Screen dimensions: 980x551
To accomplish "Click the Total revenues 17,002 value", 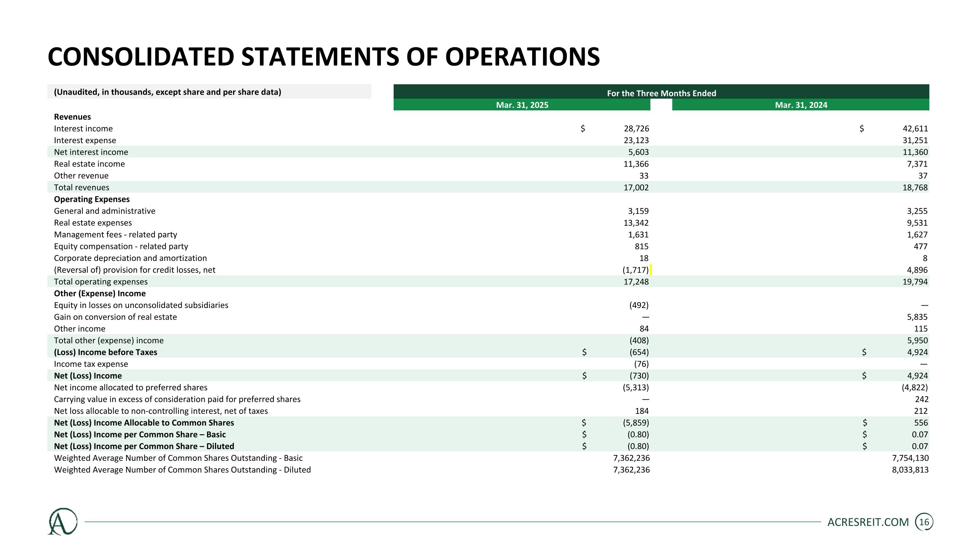I will tap(636, 187).
